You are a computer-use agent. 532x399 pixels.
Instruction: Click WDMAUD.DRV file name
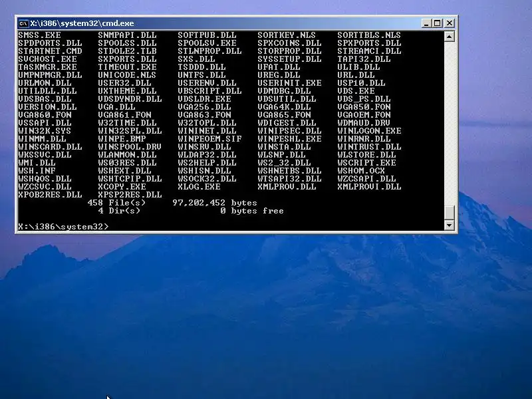coord(364,123)
